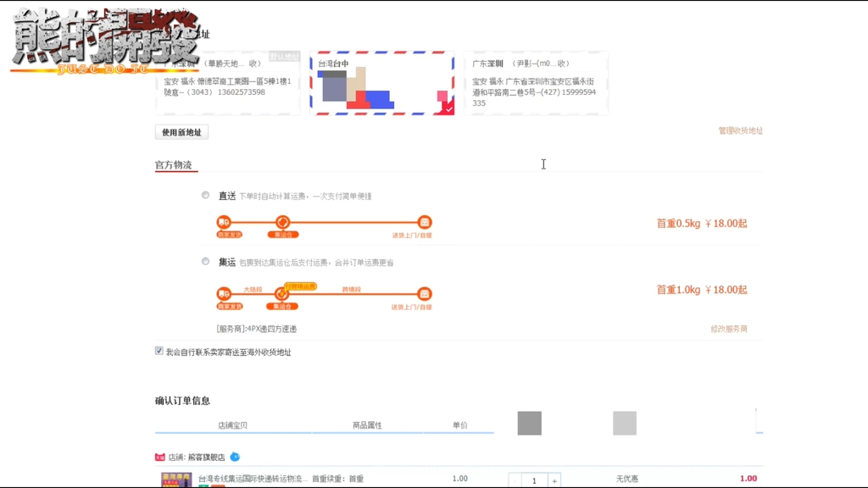Click the 确认订单信息 heading
Screen dimensions: 868x488
[182, 401]
